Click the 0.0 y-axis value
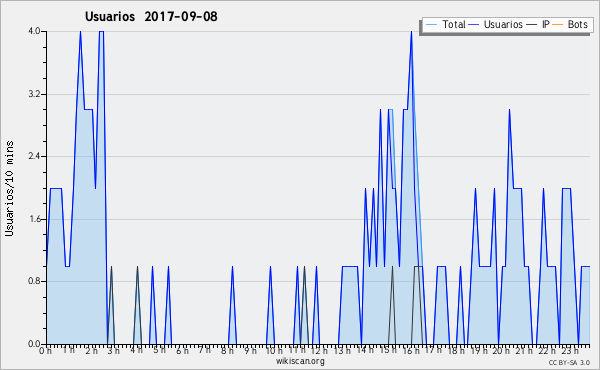 click(34, 344)
